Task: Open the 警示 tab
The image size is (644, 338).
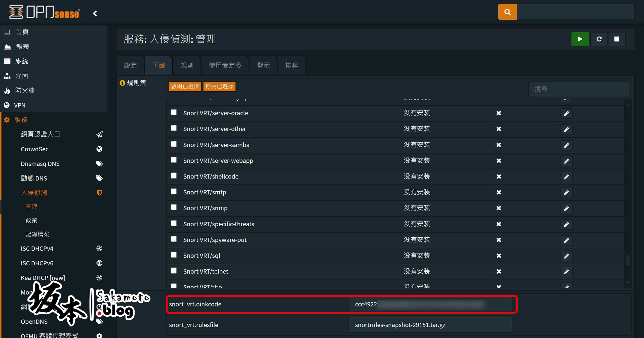Action: [x=263, y=65]
